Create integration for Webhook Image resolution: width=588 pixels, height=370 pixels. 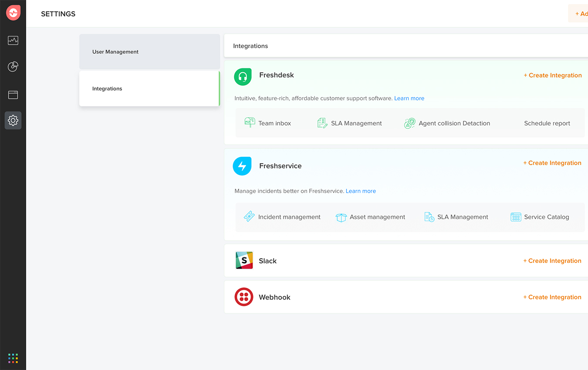552,297
